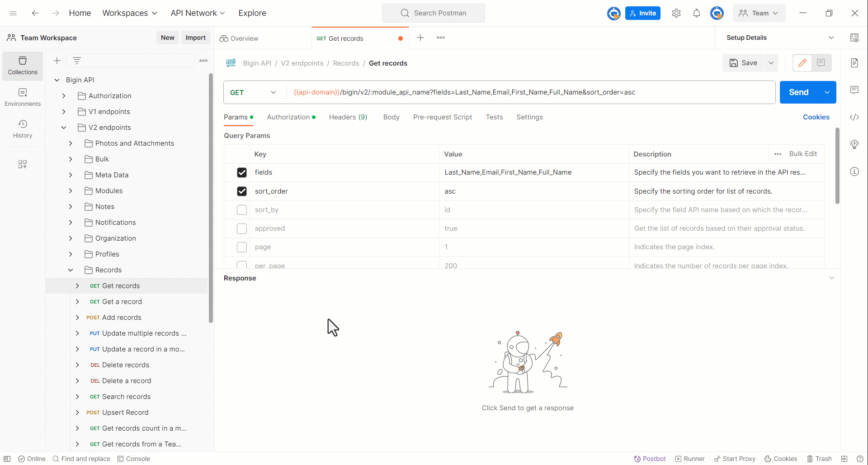
Task: Collapse the V2 endpoints folder
Action: [x=63, y=127]
